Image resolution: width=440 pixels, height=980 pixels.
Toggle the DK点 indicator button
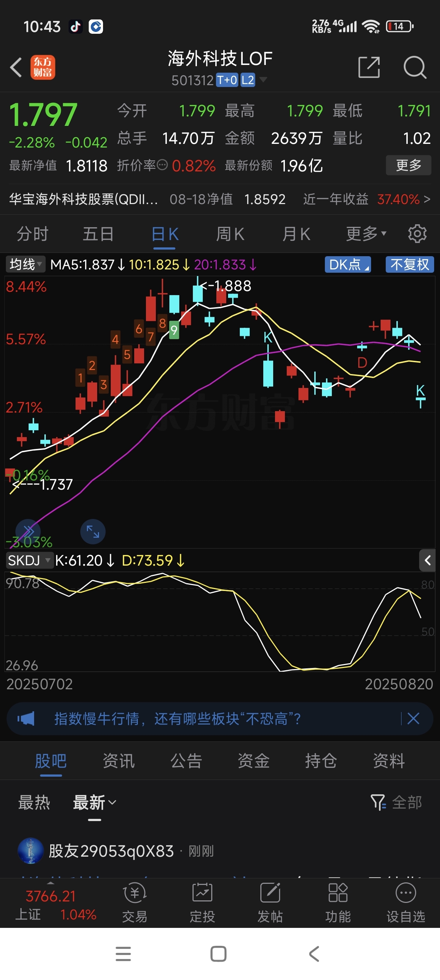tap(348, 264)
